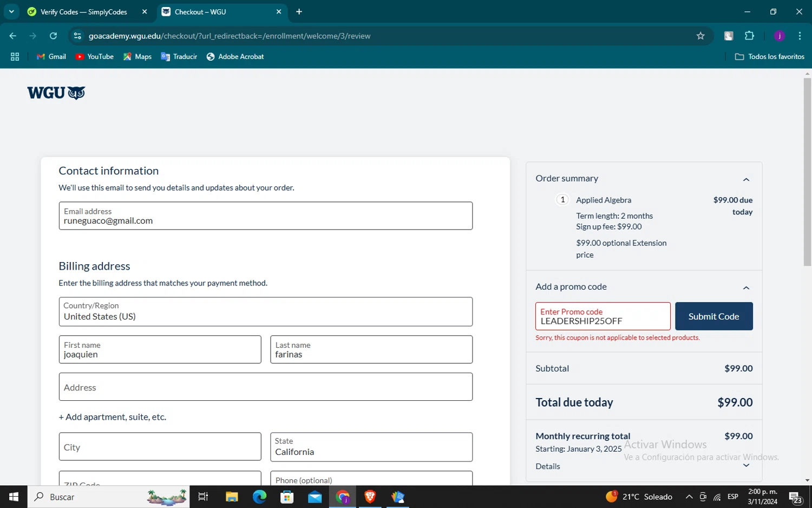The image size is (812, 508).
Task: Click the First name field
Action: [x=160, y=349]
